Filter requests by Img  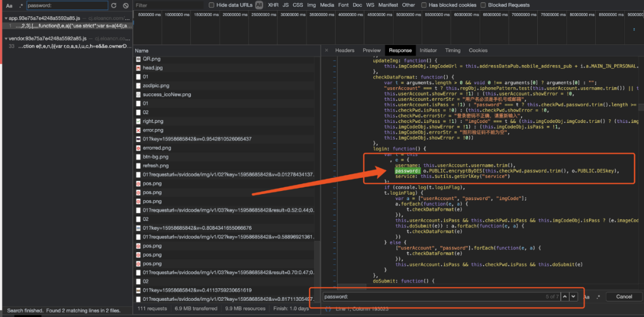pos(311,5)
